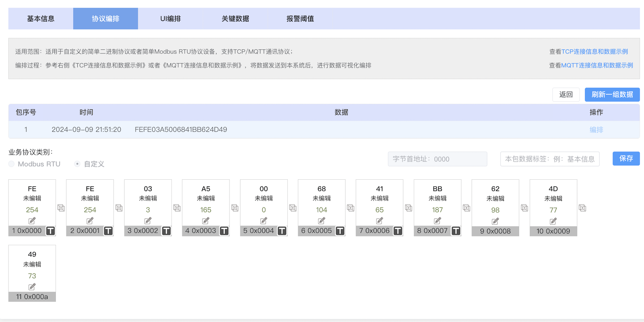Viewport: 644px width, 322px height.
Task: Go to the 关键数据 tab
Action: pos(235,18)
